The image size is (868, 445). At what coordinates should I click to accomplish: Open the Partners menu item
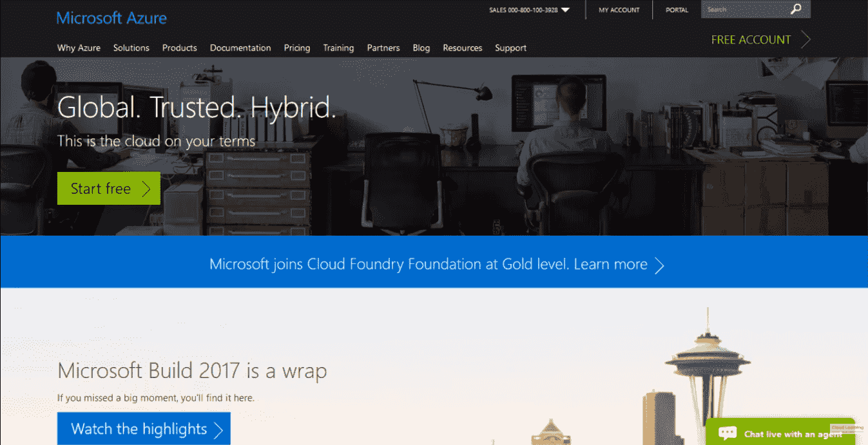(383, 48)
